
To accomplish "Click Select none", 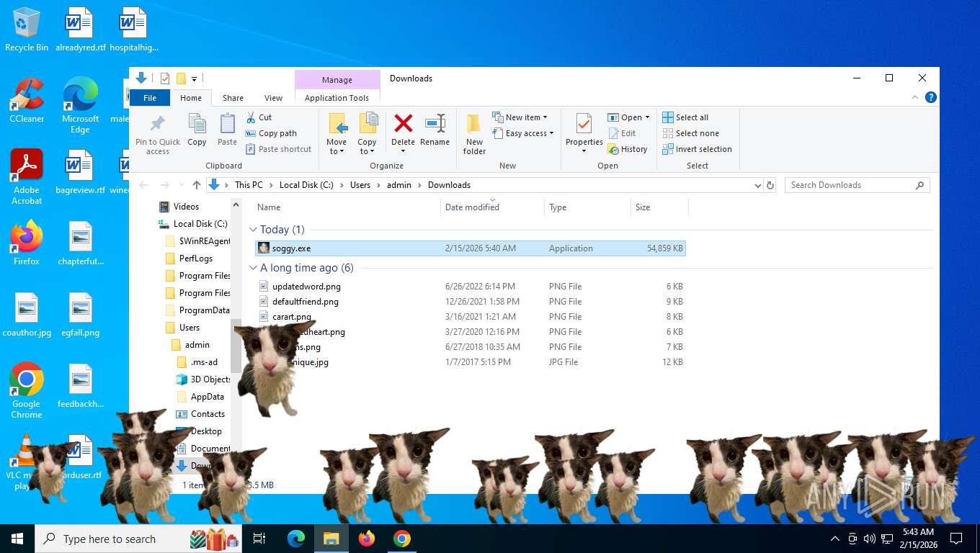I will [x=690, y=133].
